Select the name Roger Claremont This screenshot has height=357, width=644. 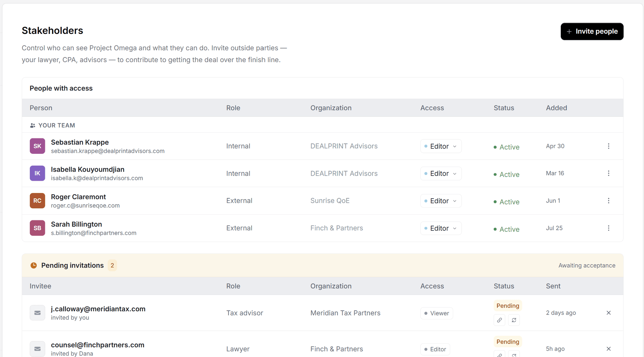point(78,197)
